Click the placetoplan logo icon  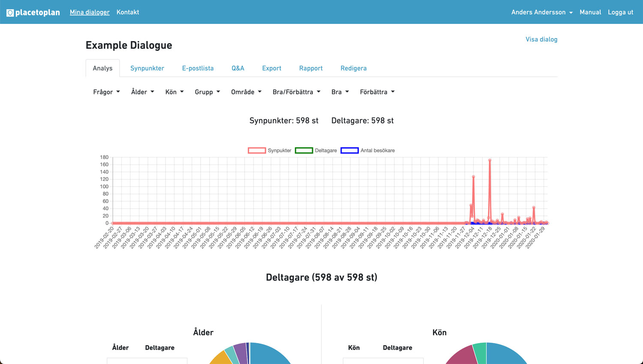[x=10, y=13]
